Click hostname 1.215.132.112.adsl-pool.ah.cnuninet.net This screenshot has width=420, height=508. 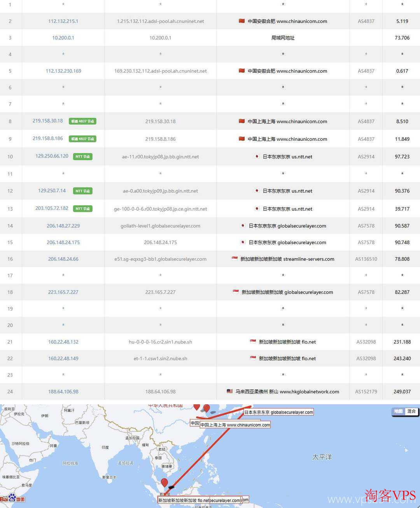(x=160, y=21)
